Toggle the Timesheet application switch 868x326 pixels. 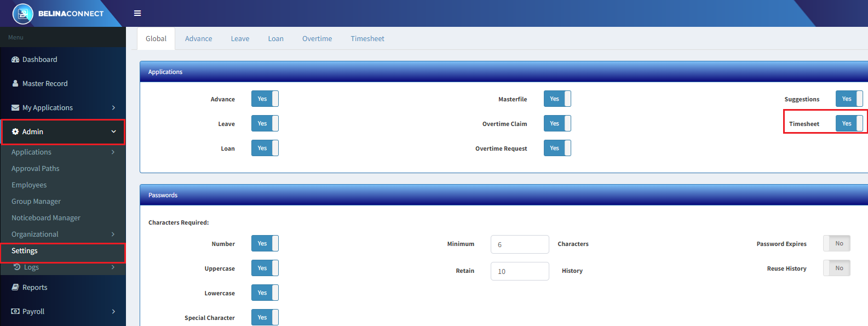pyautogui.click(x=849, y=123)
